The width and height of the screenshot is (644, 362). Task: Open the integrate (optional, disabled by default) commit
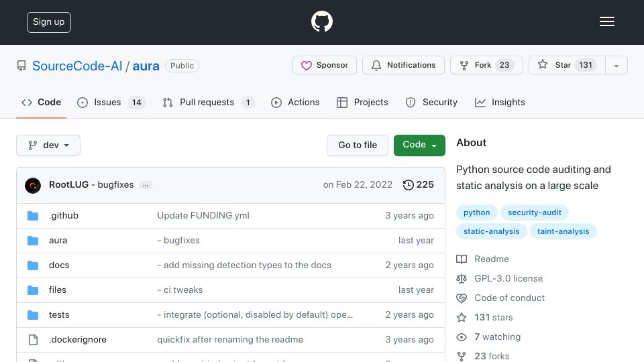point(255,315)
